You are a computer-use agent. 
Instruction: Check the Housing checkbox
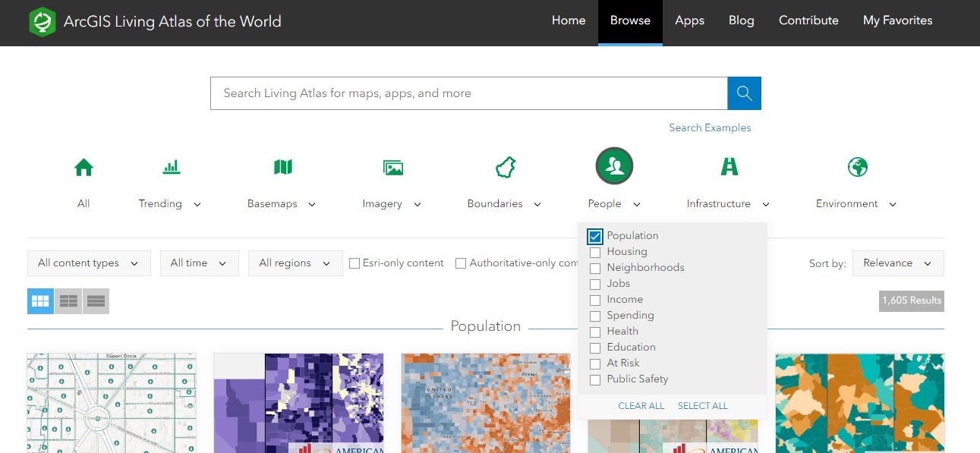click(595, 252)
